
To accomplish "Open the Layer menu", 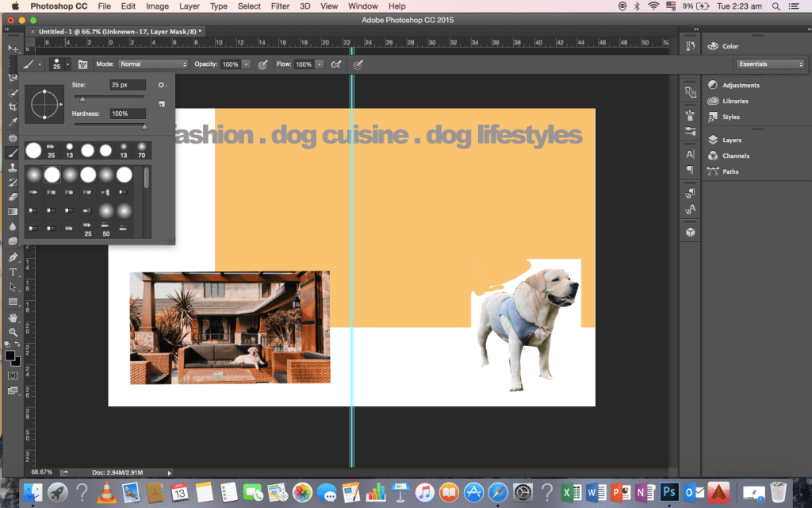I will point(190,6).
